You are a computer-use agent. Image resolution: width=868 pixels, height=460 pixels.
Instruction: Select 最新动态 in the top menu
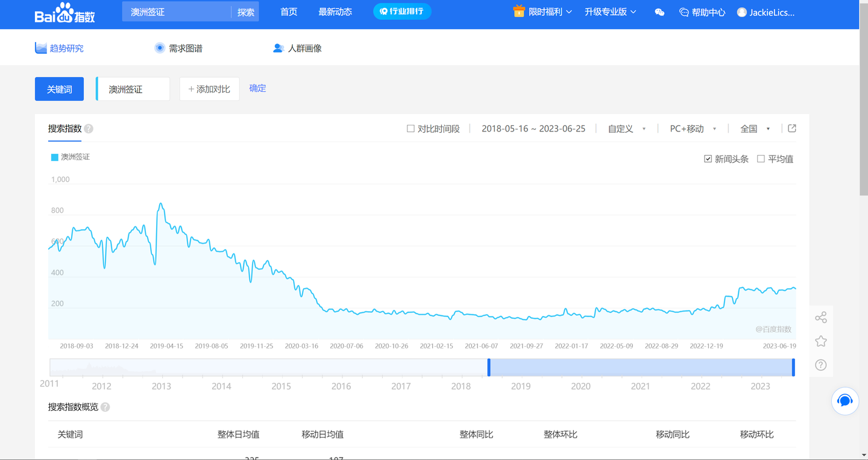336,11
